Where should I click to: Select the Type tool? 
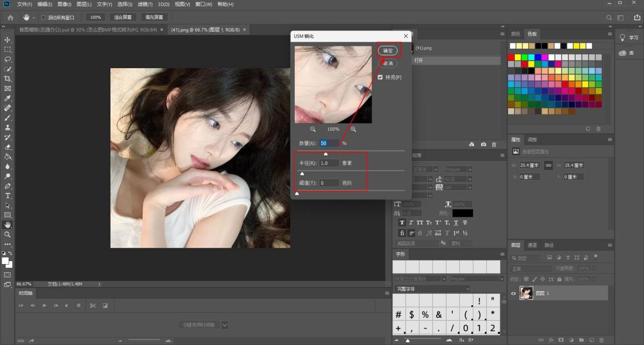pos(8,195)
